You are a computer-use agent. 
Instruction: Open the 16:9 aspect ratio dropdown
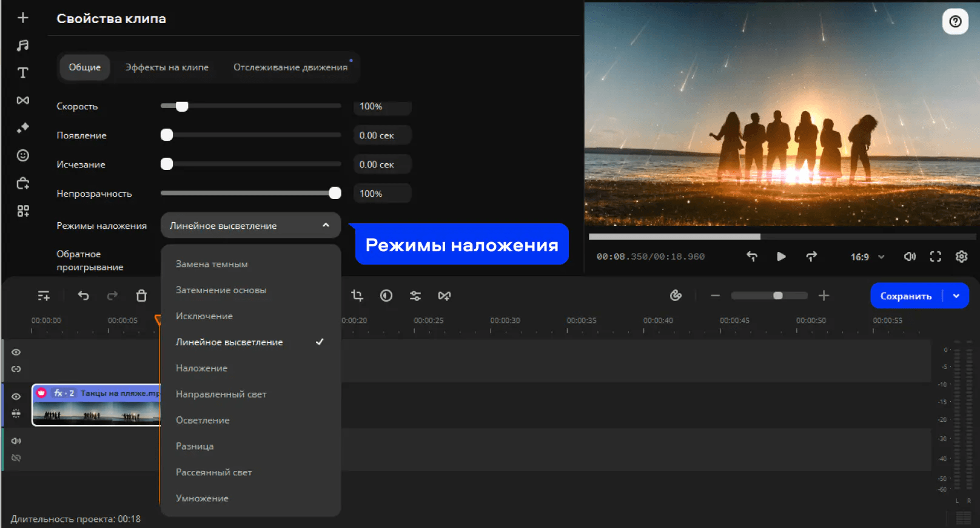coord(867,257)
